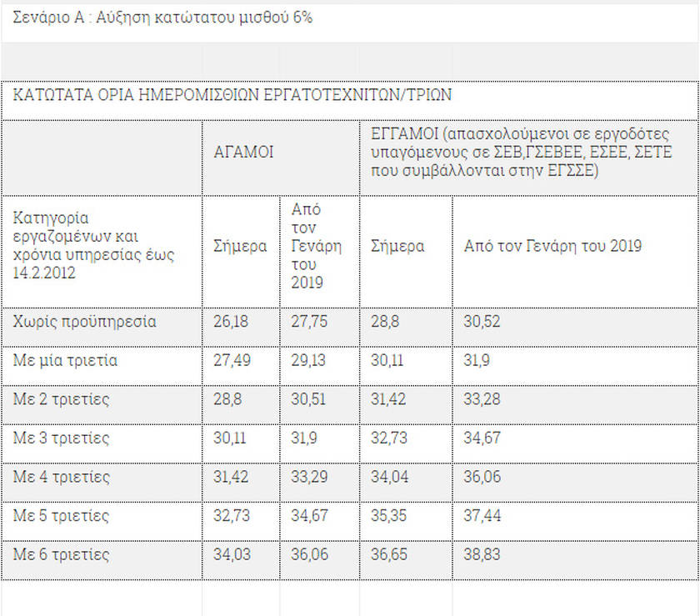Click the ΑΓΑΜΟΙ column header
Screen dimensions: 700x616
tap(243, 153)
